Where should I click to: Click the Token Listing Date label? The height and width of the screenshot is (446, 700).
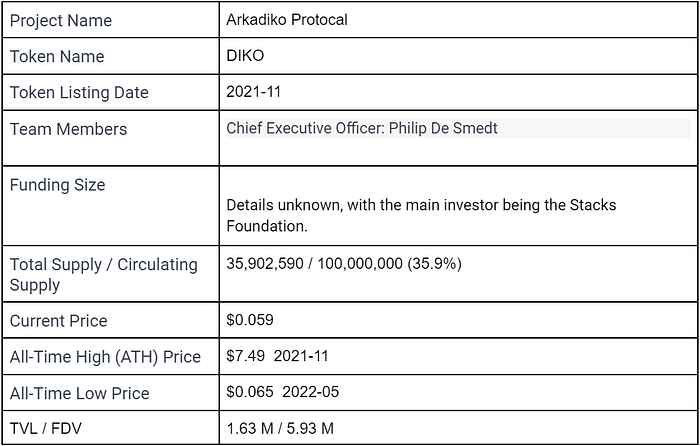tap(79, 92)
